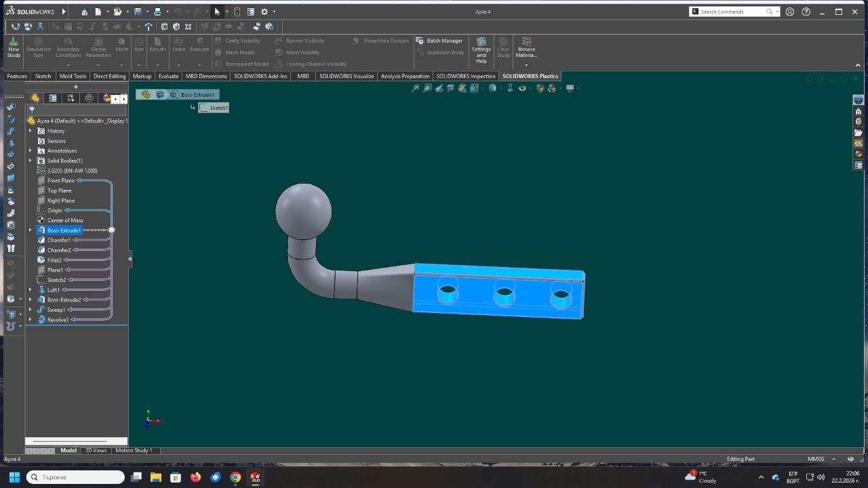Click the Zoom to Fit magnifier icon

tap(416, 88)
